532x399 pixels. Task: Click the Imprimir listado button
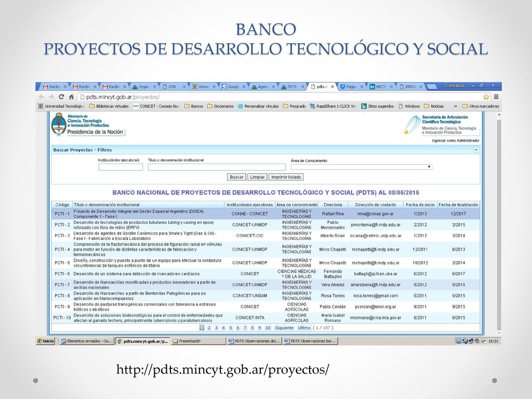286,177
